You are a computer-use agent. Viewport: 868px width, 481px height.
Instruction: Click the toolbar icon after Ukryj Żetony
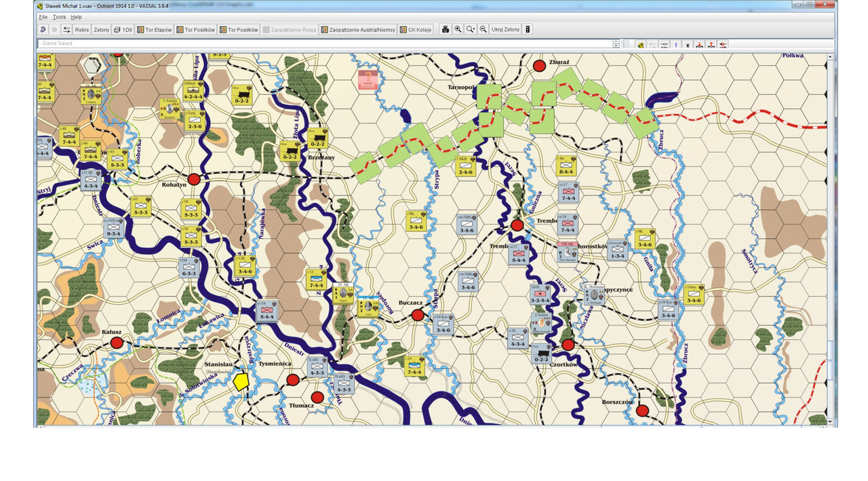528,30
